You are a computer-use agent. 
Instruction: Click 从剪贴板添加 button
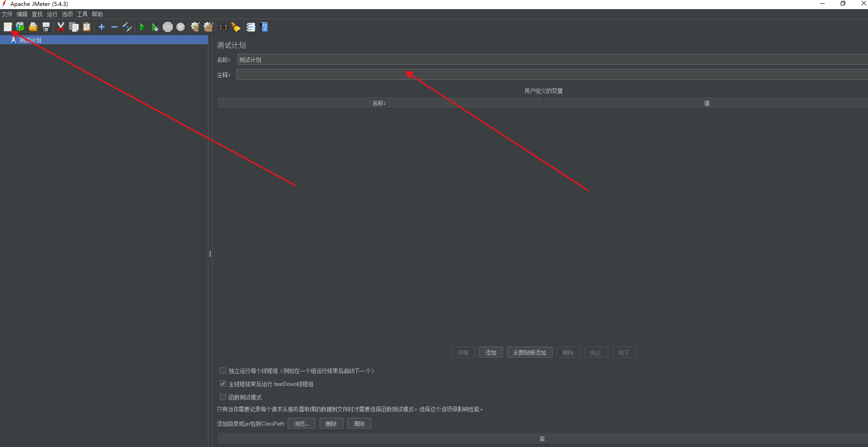[x=530, y=353]
